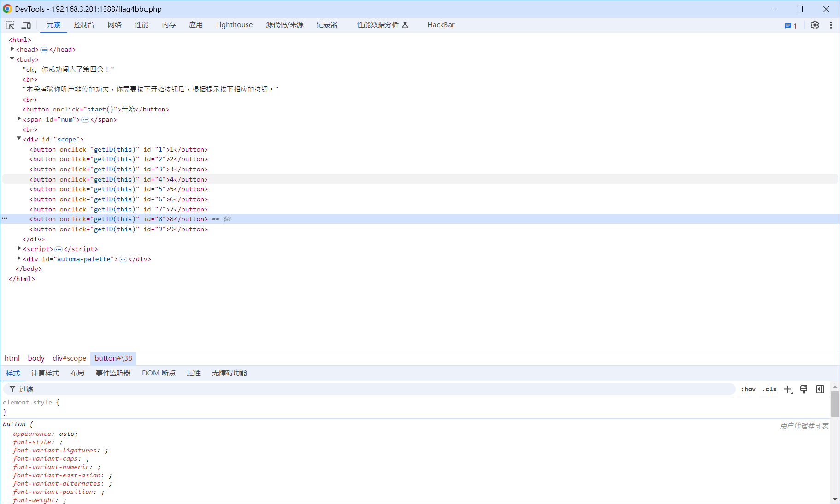Select the button id="1" element row
Screen dimensions: 840x504
click(x=119, y=150)
